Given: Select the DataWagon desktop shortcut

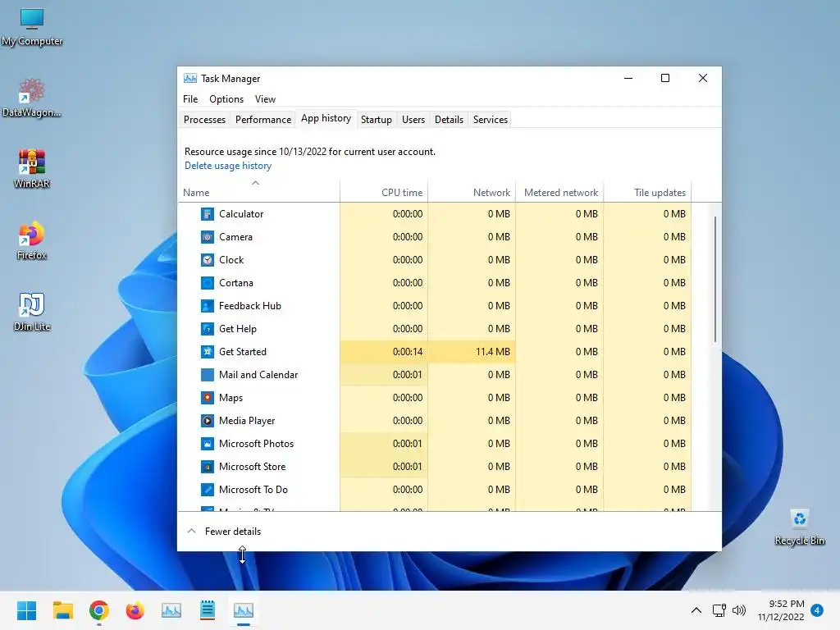Looking at the screenshot, I should click(32, 98).
